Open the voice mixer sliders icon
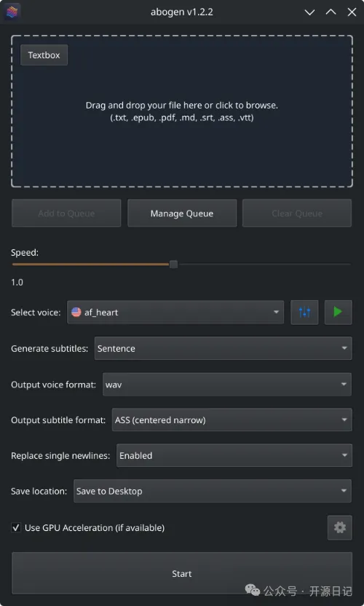Image resolution: width=364 pixels, height=606 pixels. [x=304, y=312]
